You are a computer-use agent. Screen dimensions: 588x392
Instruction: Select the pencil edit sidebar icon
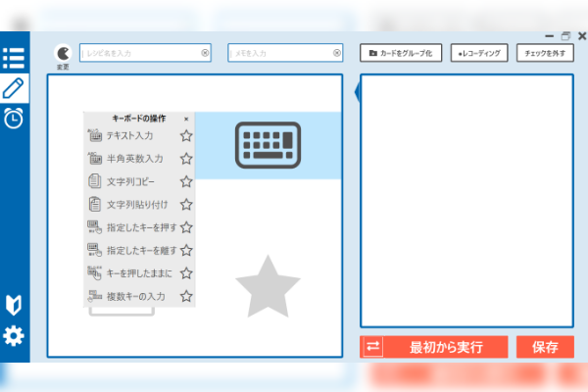pyautogui.click(x=14, y=88)
